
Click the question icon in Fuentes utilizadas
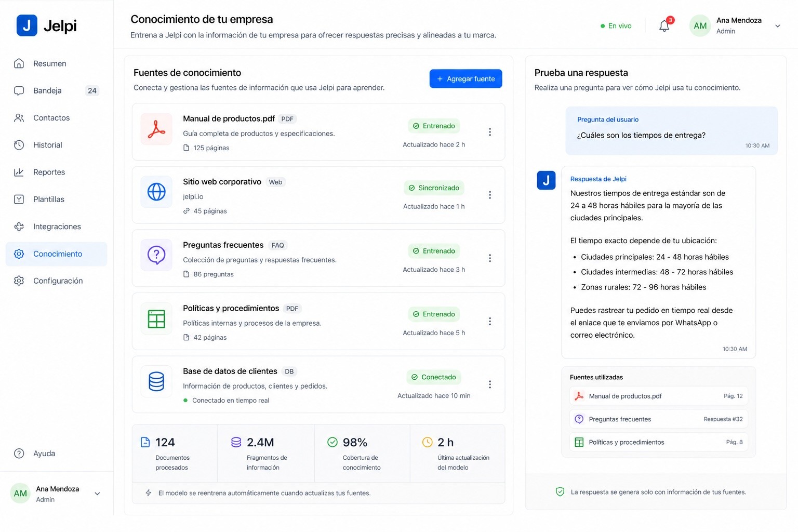[579, 419]
